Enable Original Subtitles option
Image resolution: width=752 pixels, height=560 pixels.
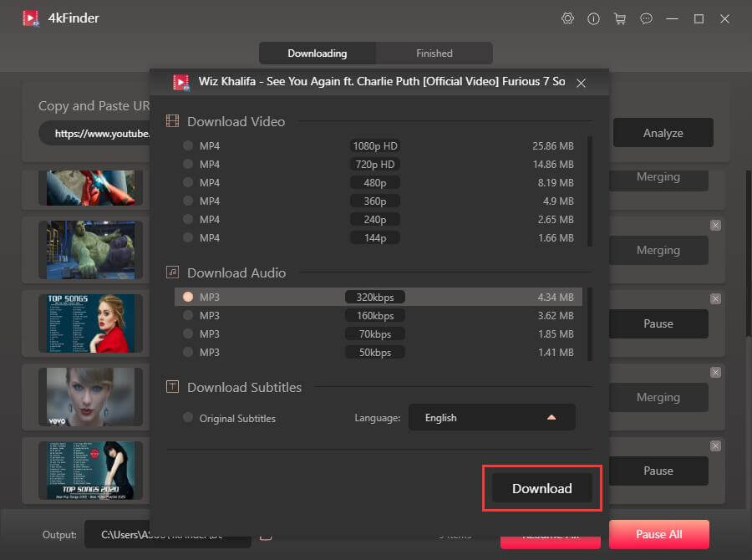[188, 418]
